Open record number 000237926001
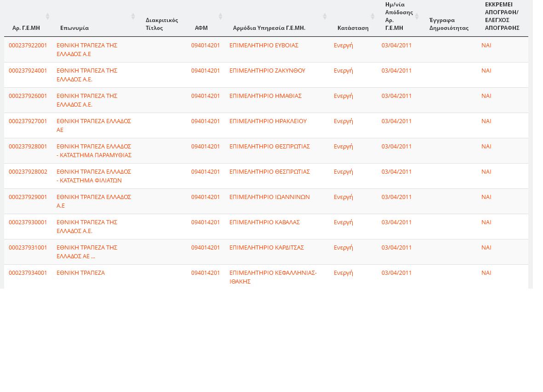The width and height of the screenshot is (543, 392). [x=28, y=96]
